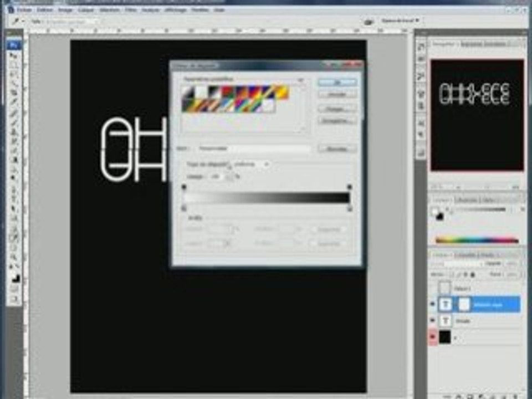
Task: Click OK in the gradient editor
Action: point(337,82)
